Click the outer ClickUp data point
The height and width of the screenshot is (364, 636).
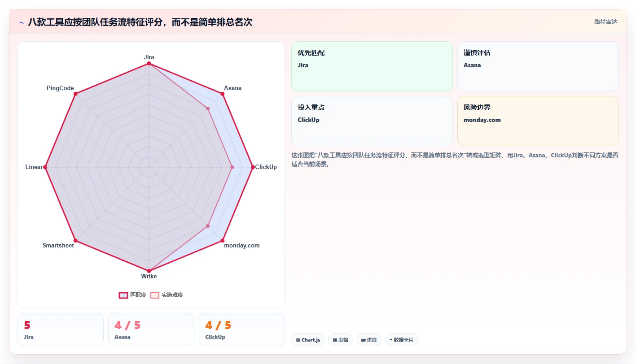(x=253, y=167)
